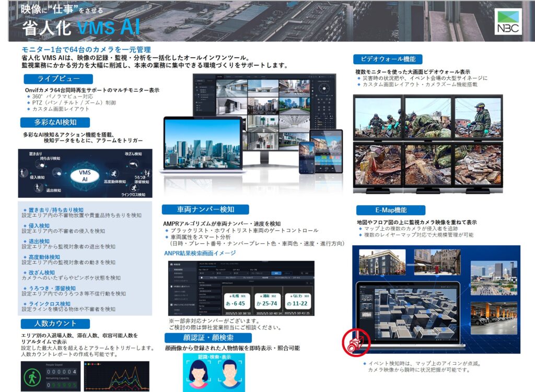Click the male face recognition icon
Image resolution: width=535 pixels, height=392 pixels.
230,374
